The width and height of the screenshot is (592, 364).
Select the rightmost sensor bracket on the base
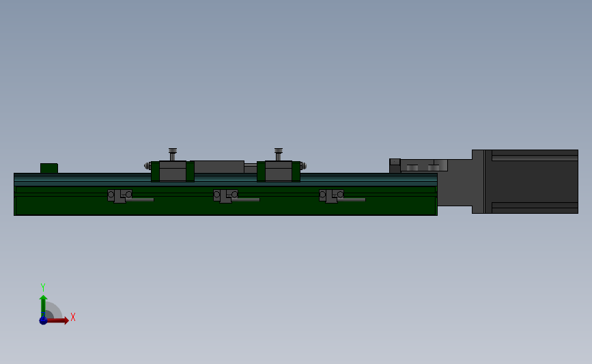click(331, 196)
